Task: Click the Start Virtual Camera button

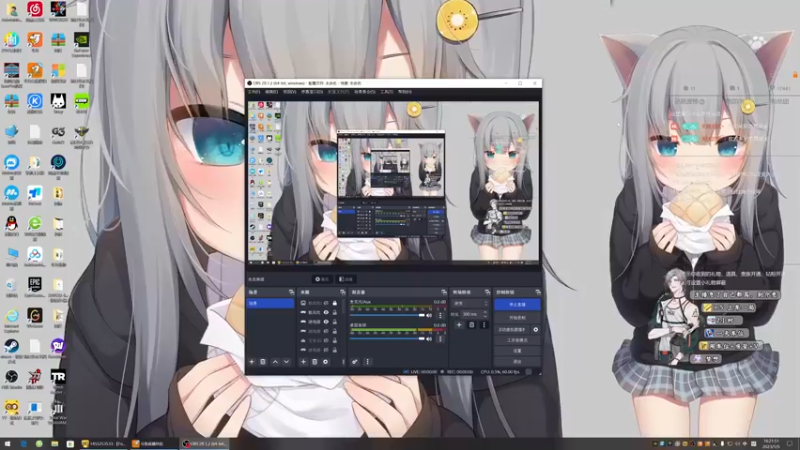Action: pyautogui.click(x=512, y=330)
